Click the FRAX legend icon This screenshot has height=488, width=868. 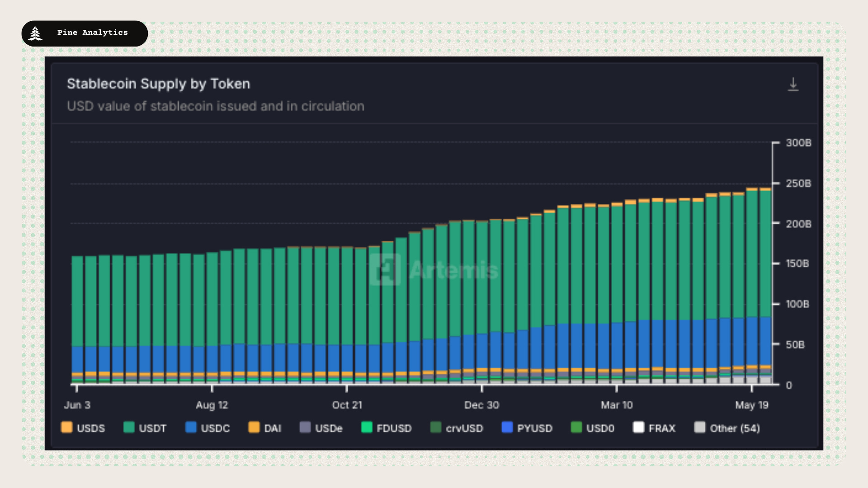click(638, 427)
